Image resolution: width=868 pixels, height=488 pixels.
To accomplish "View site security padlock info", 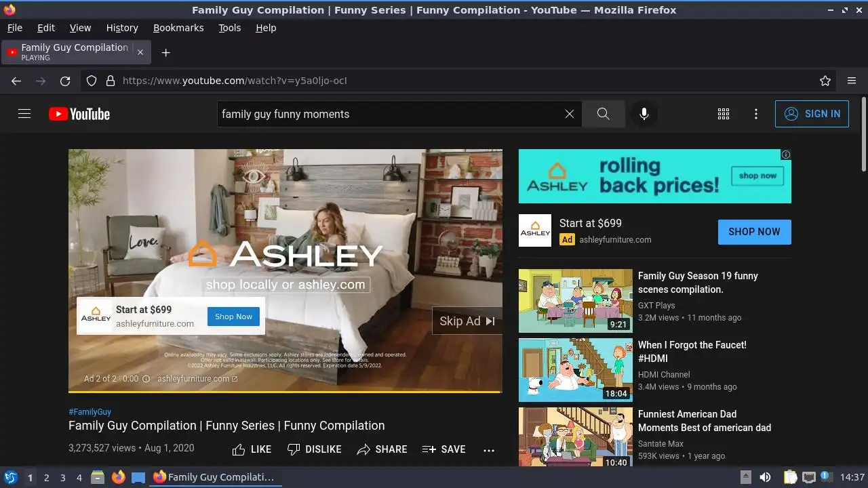I will click(111, 81).
